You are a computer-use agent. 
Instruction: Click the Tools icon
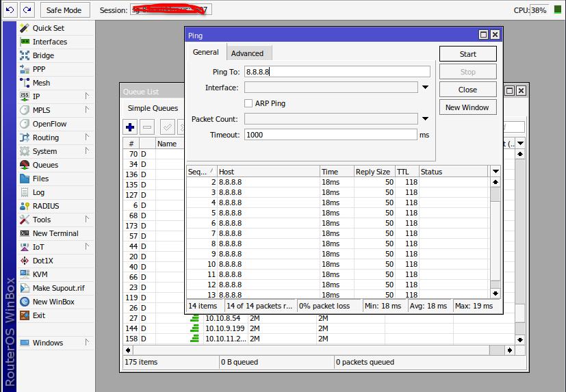[25, 220]
